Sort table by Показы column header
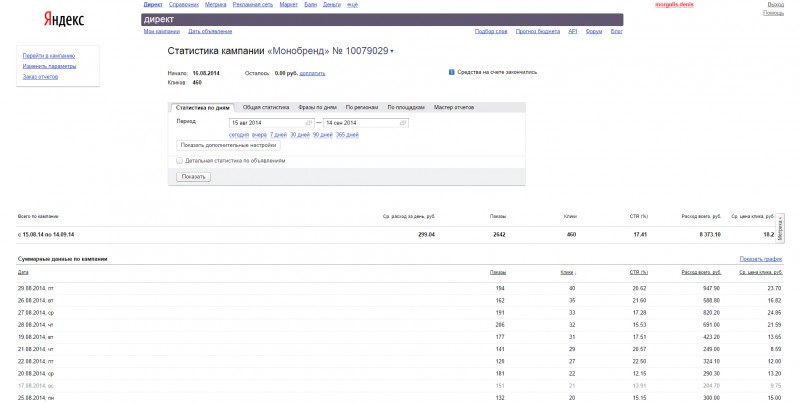 pyautogui.click(x=498, y=272)
